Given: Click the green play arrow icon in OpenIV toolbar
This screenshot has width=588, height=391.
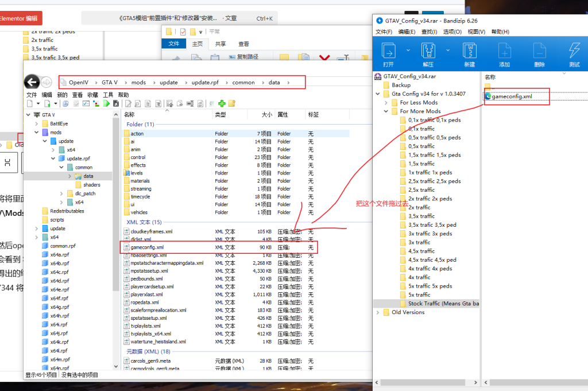Looking at the screenshot, I should pos(107,103).
